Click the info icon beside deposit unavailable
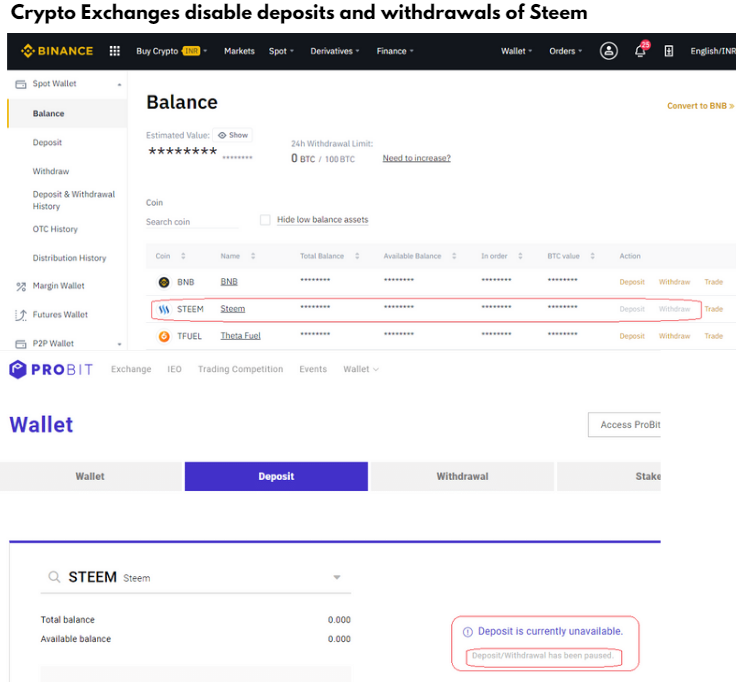This screenshot has height=682, width=736. click(468, 632)
